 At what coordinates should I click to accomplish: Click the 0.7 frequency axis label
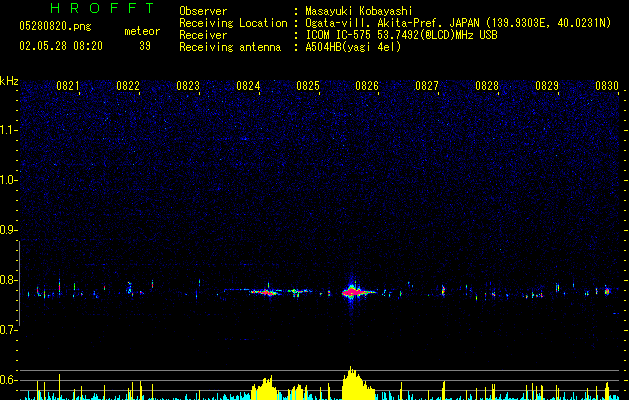[8, 330]
